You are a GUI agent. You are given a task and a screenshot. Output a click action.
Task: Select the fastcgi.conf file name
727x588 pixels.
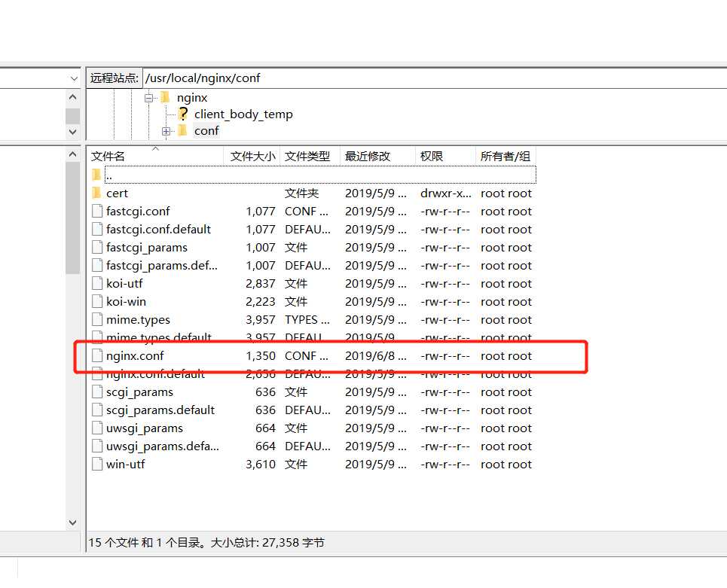coord(138,212)
